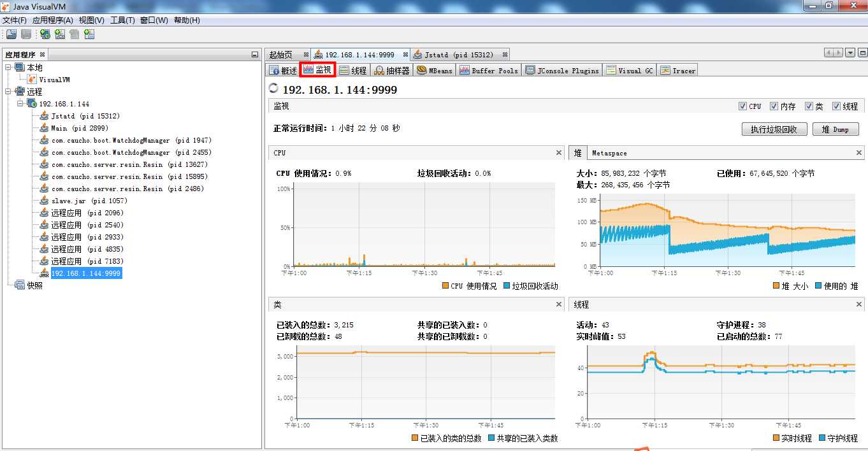This screenshot has height=451, width=868.
Task: Click the snapshot (快照) camera icon
Action: [x=20, y=285]
